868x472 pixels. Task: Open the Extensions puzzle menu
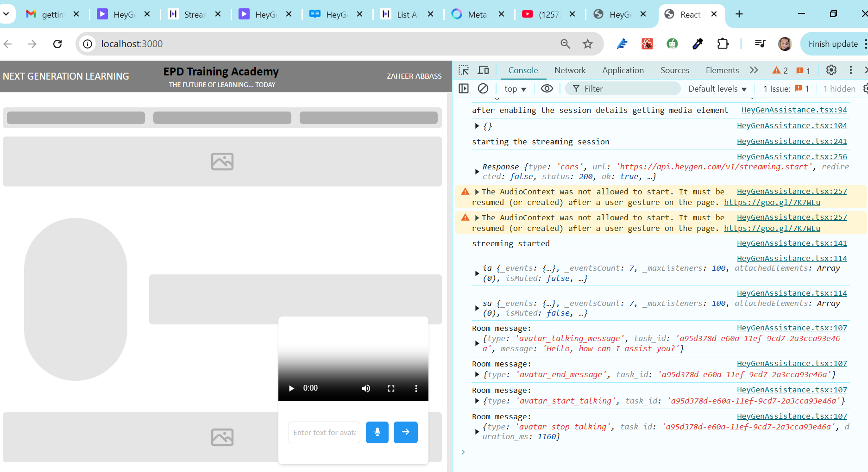pos(723,44)
